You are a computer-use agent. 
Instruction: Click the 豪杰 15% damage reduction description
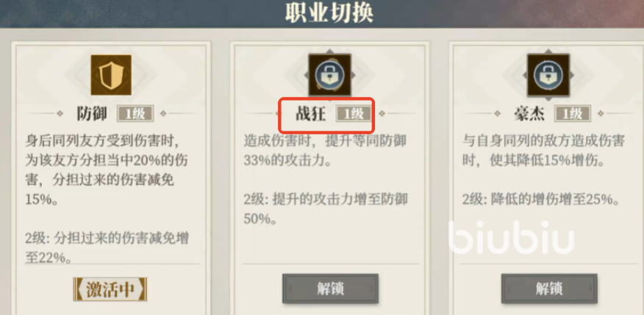tap(543, 151)
